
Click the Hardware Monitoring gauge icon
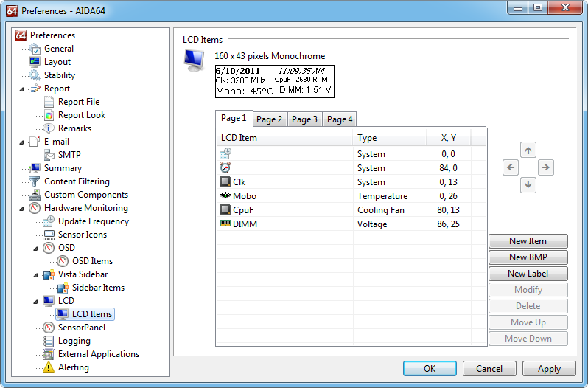tap(35, 208)
